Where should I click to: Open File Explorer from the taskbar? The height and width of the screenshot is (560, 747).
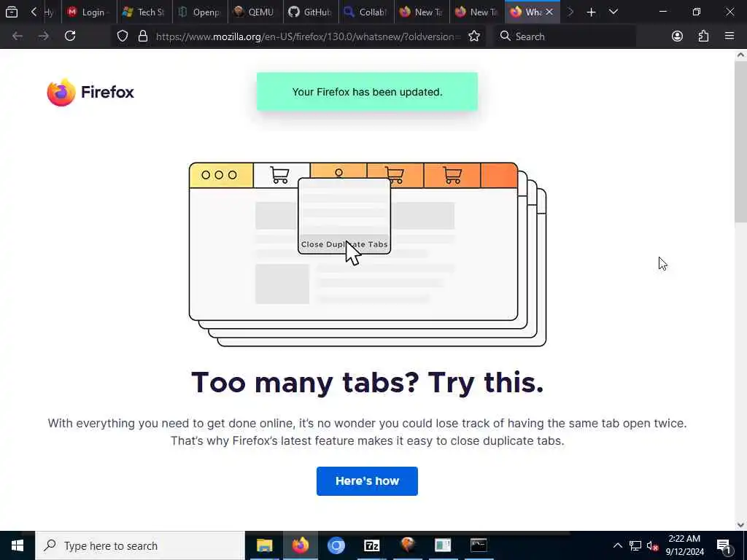(x=264, y=545)
